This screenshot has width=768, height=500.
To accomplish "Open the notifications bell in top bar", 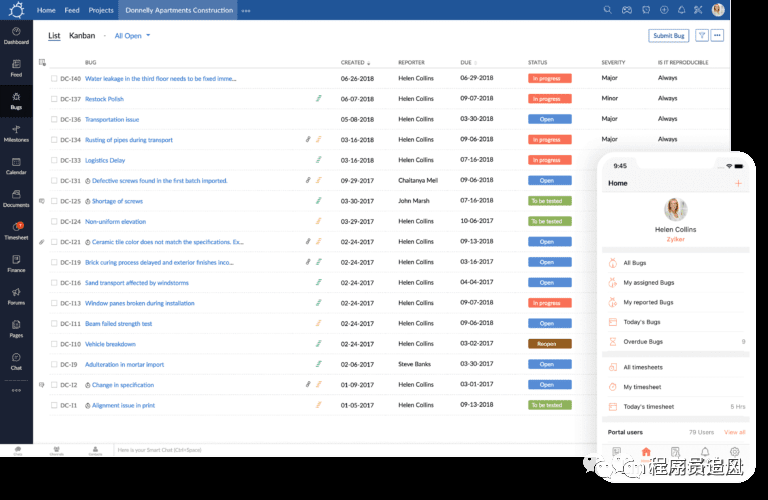I will point(681,10).
